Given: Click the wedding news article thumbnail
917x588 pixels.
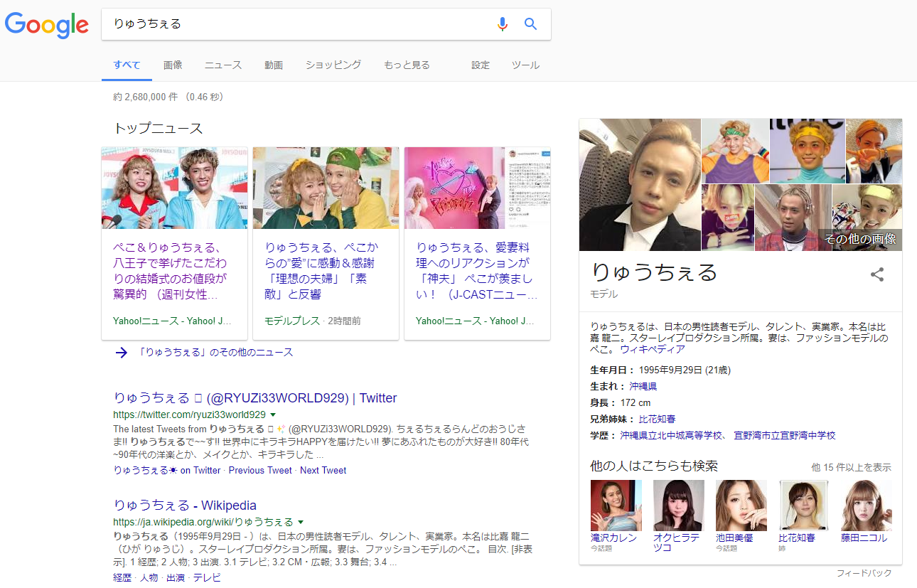Looking at the screenshot, I should tap(174, 188).
